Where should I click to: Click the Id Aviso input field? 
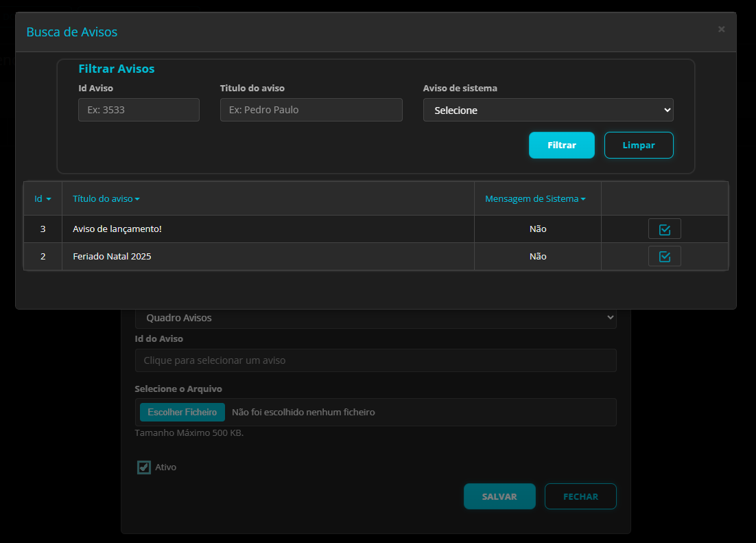139,110
